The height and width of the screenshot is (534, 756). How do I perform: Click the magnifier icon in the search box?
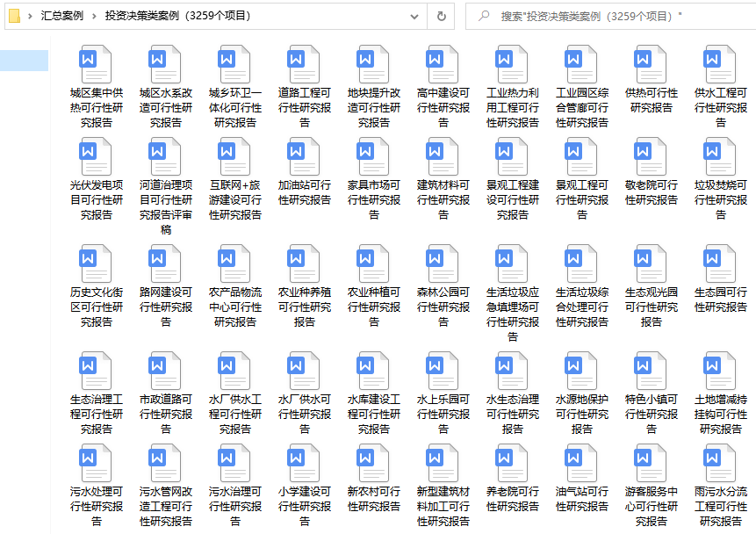[x=483, y=16]
